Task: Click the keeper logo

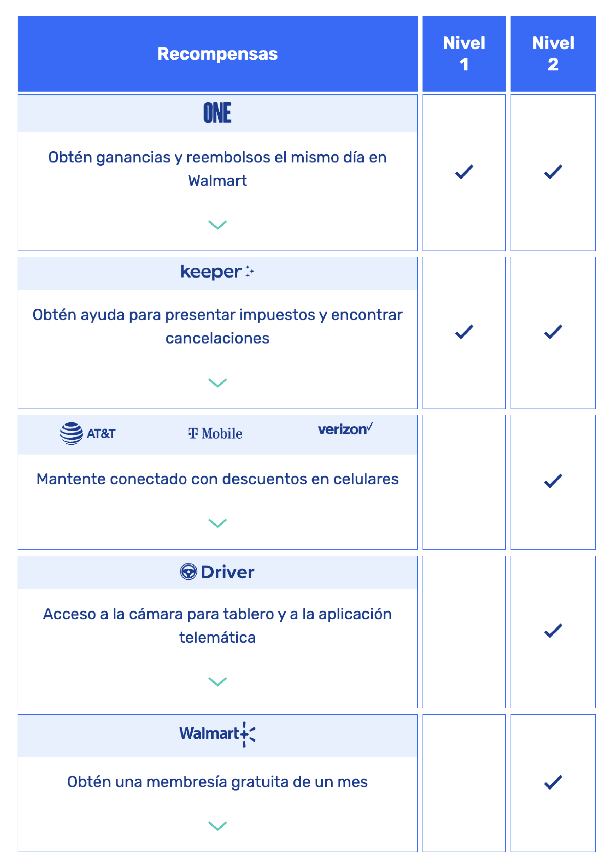Action: (x=217, y=272)
